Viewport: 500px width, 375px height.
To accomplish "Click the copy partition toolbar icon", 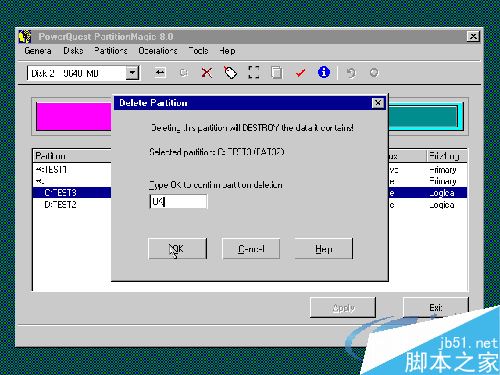I will click(x=276, y=72).
